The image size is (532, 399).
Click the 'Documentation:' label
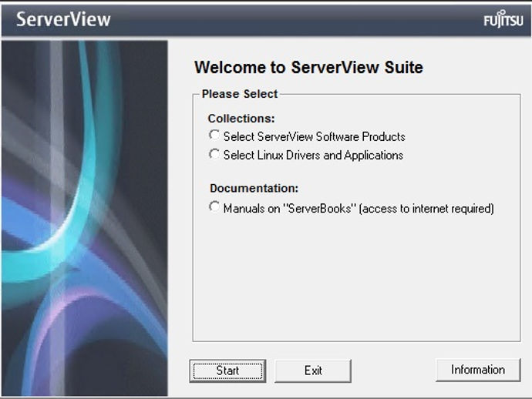pyautogui.click(x=254, y=188)
